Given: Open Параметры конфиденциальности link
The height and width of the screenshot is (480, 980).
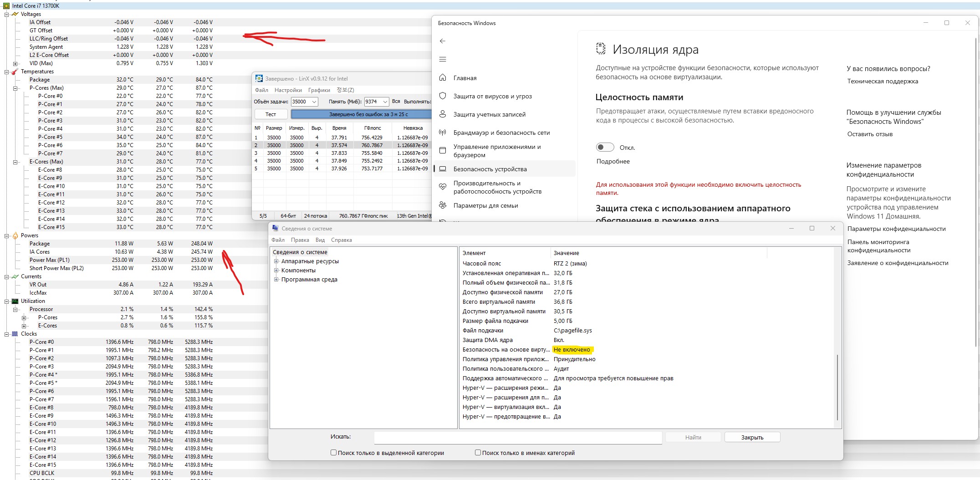Looking at the screenshot, I should [x=896, y=229].
